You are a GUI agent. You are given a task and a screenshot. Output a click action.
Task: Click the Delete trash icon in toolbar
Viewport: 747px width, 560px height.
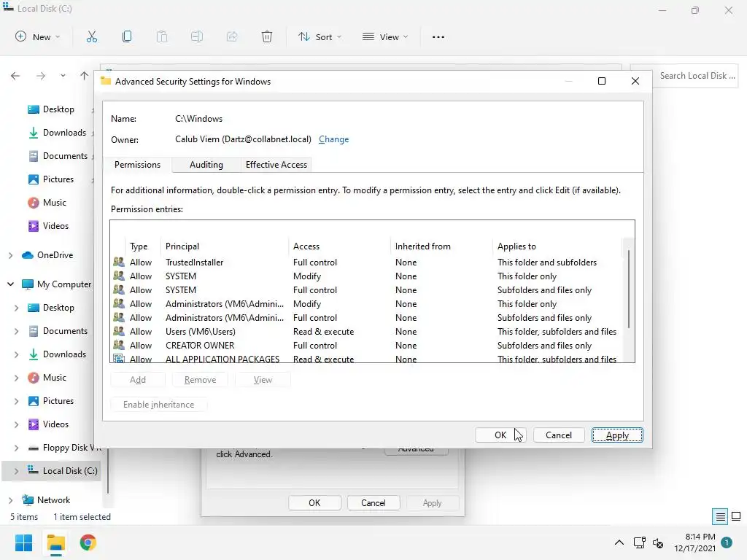coord(267,36)
